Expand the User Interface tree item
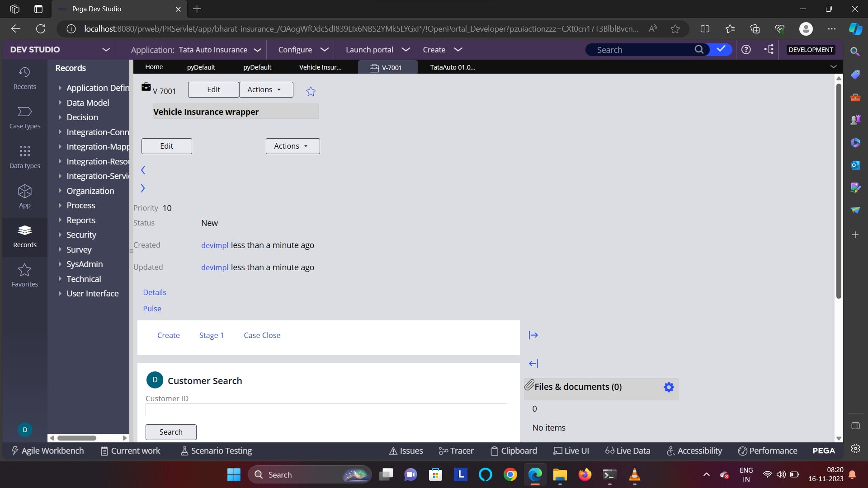This screenshot has width=868, height=488. (59, 293)
